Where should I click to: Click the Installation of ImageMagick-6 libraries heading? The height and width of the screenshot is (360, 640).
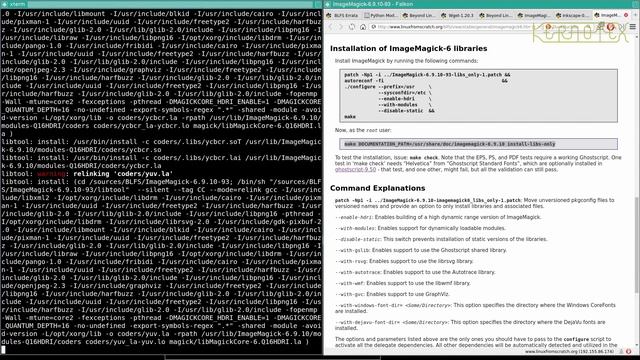[x=408, y=49]
